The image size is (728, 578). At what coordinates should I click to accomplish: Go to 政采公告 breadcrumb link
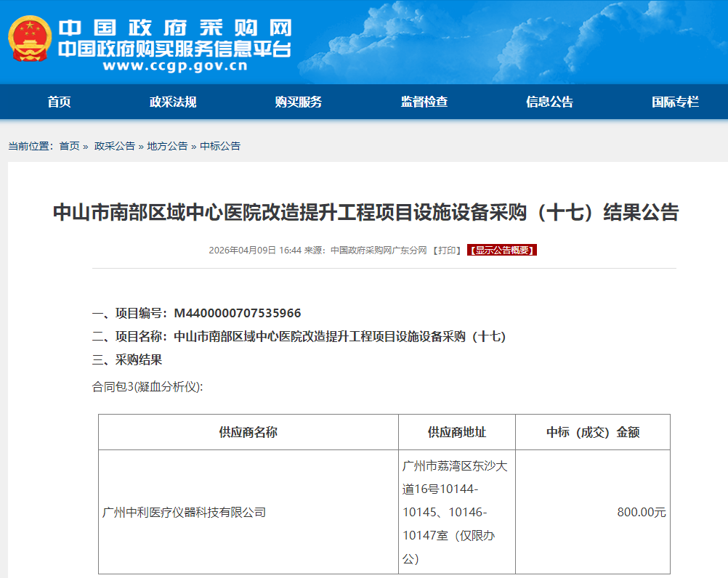[x=114, y=146]
